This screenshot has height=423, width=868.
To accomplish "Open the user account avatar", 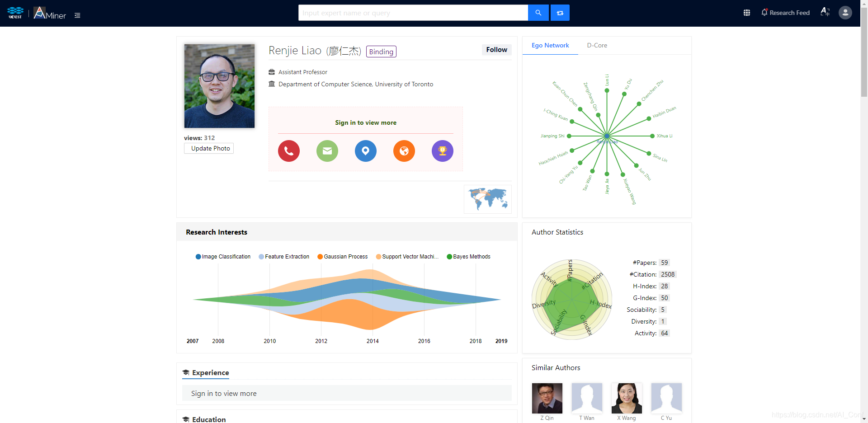I will click(845, 13).
